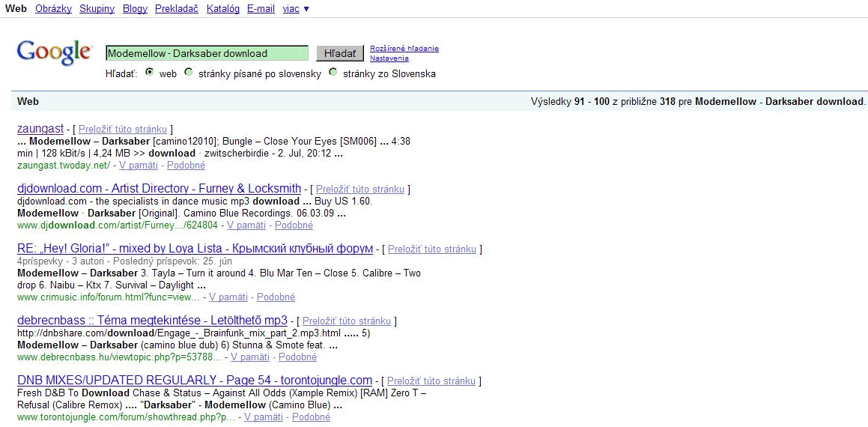Select the "web" search radio button
Screen dimensions: 868x427
150,73
